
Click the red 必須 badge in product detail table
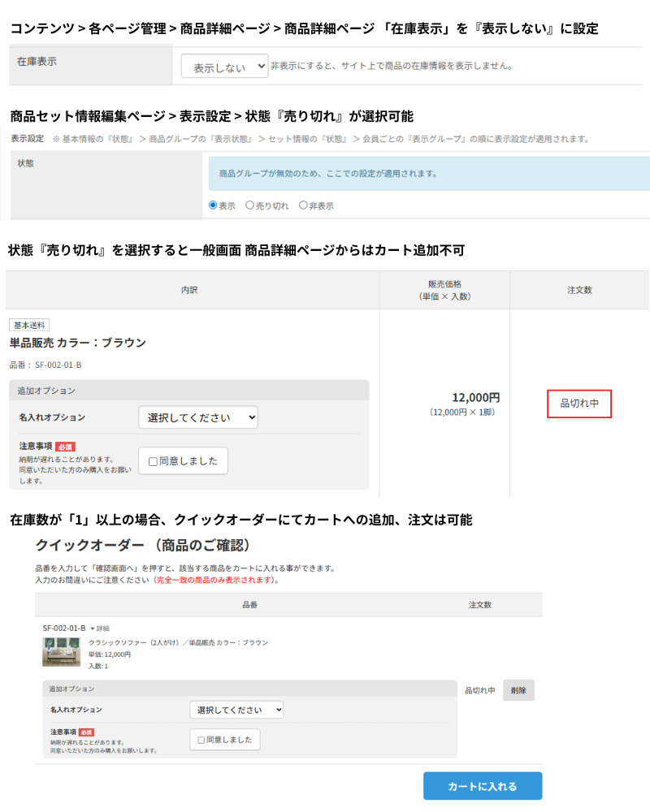pos(65,447)
